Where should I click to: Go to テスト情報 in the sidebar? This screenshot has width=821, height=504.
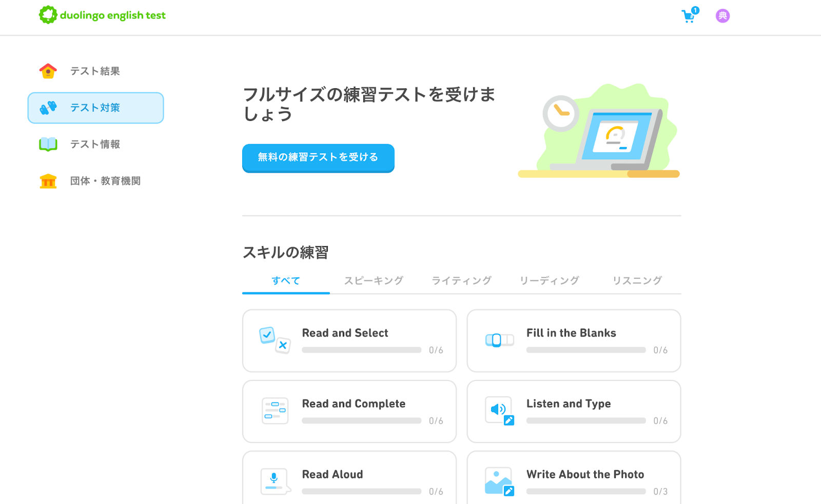tap(95, 145)
